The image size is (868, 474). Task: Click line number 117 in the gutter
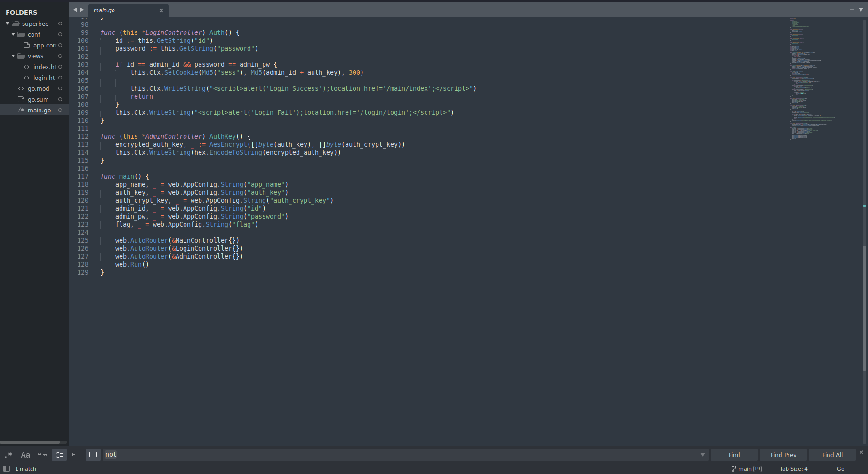83,176
